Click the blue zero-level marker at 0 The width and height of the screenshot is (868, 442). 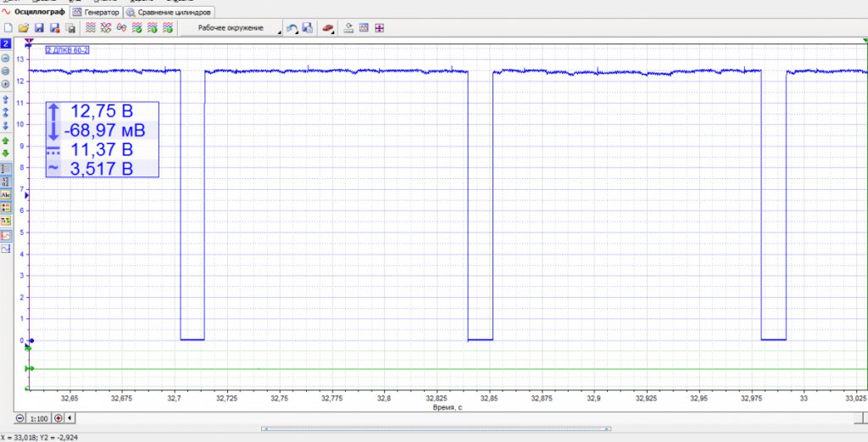tap(31, 341)
